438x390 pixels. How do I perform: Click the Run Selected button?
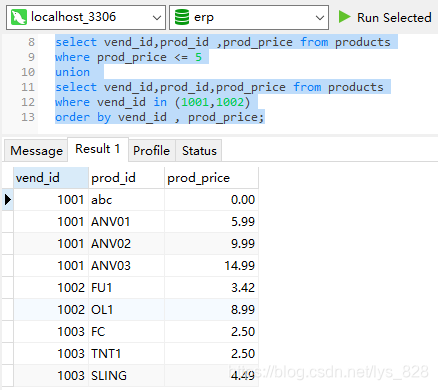point(385,17)
